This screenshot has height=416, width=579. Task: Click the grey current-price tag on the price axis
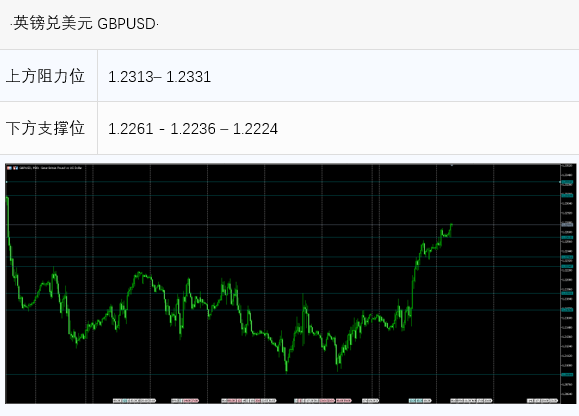point(567,224)
